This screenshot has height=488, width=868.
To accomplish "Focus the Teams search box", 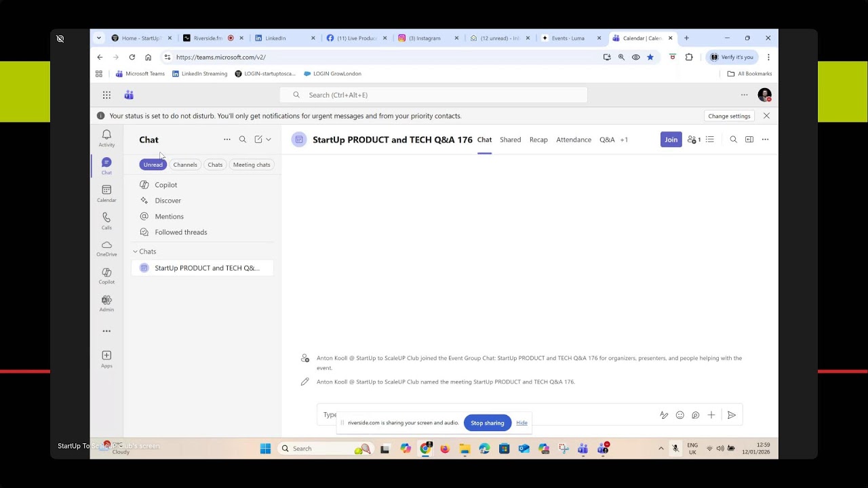I will coord(433,95).
